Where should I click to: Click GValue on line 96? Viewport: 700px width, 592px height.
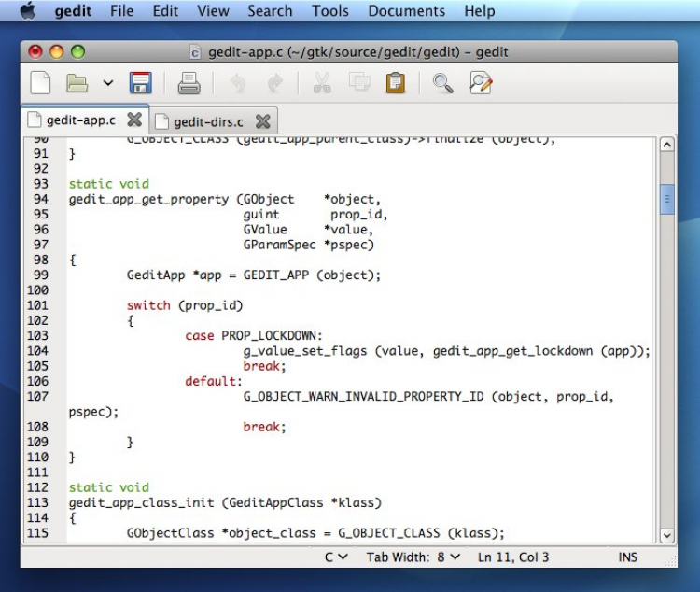pyautogui.click(x=265, y=230)
